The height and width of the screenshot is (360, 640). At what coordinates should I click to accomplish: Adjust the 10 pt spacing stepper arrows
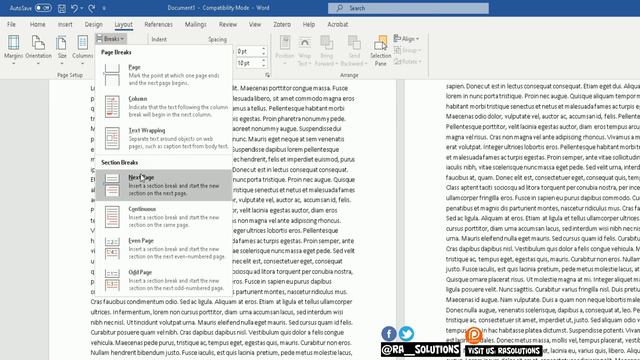[264, 63]
